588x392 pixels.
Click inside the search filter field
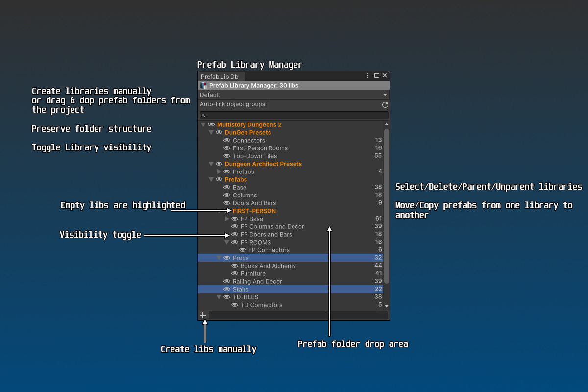coord(294,115)
